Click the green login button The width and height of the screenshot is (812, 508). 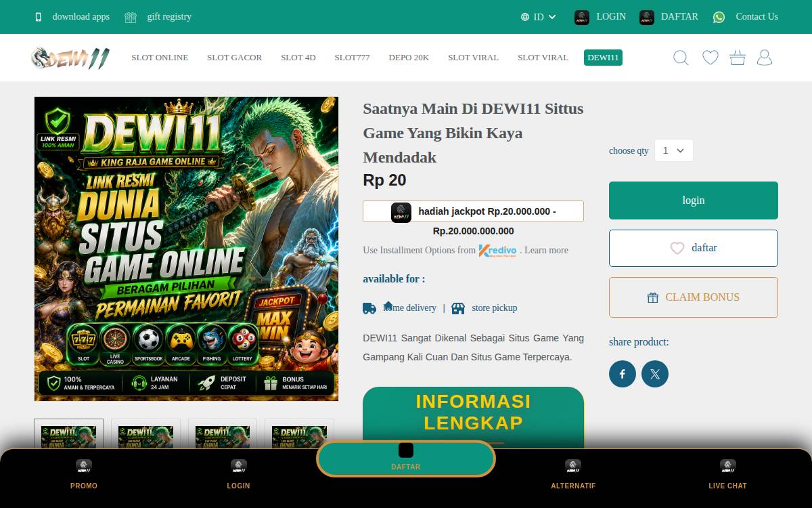pos(694,200)
